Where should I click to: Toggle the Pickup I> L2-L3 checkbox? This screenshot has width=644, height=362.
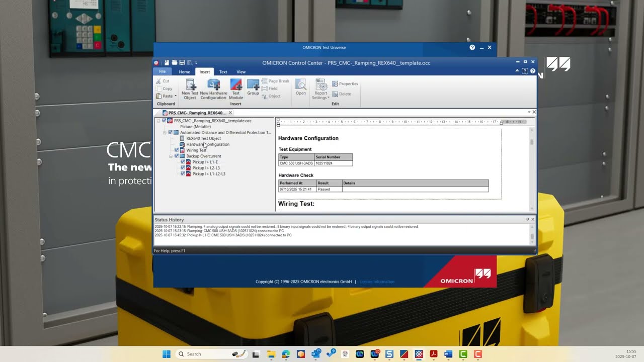coord(183,168)
